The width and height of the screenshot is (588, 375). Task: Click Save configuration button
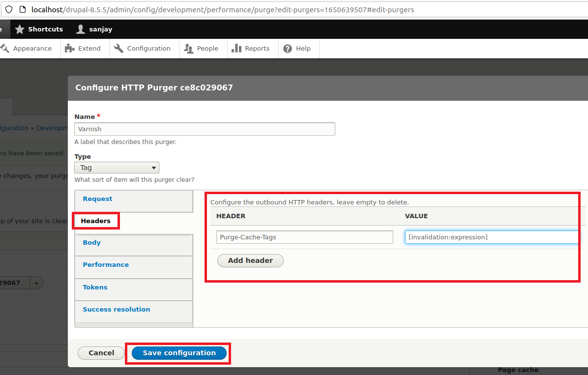click(179, 353)
